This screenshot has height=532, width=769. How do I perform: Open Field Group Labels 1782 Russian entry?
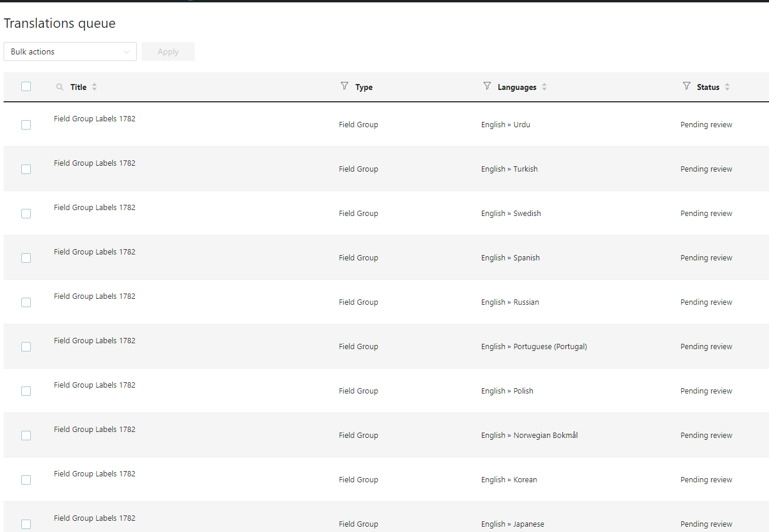pos(95,296)
